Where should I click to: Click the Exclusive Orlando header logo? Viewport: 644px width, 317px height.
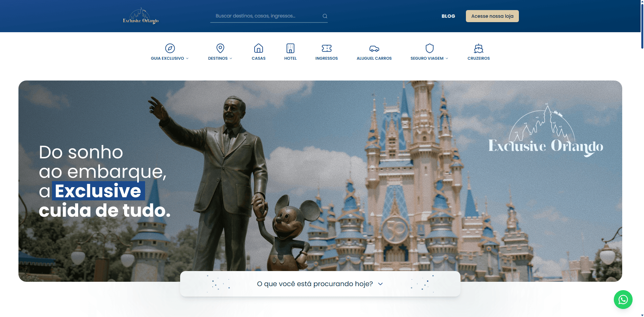point(141,16)
